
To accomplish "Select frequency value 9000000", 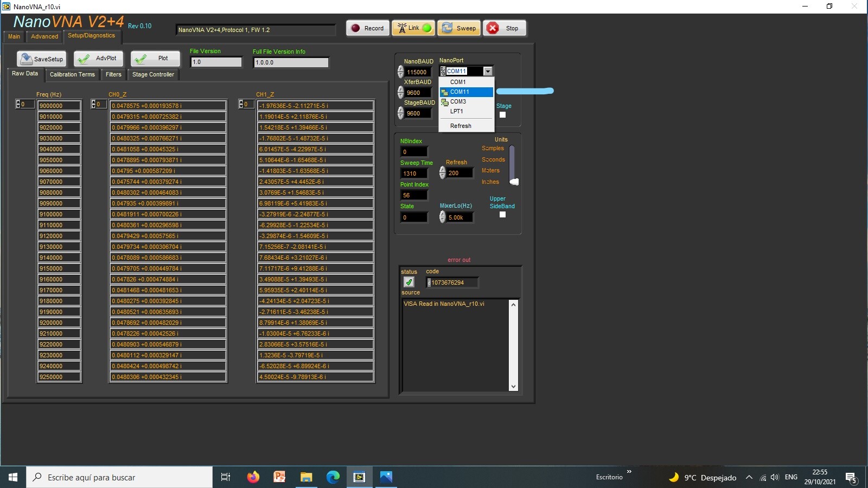I will pos(59,106).
